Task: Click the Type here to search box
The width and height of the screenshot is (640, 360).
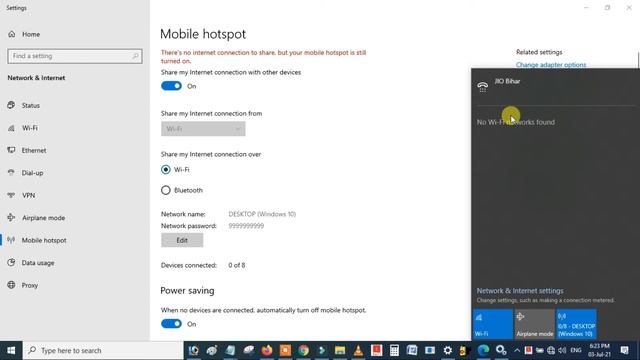Action: point(103,350)
